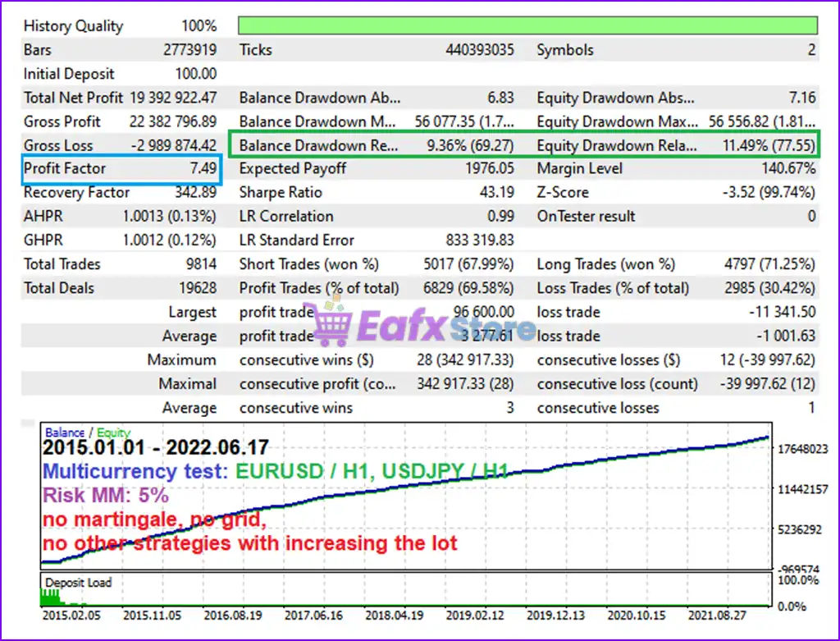This screenshot has height=641, width=840.
Task: Click maximal consecutive loss value -39 997.62 (12)
Action: click(768, 384)
